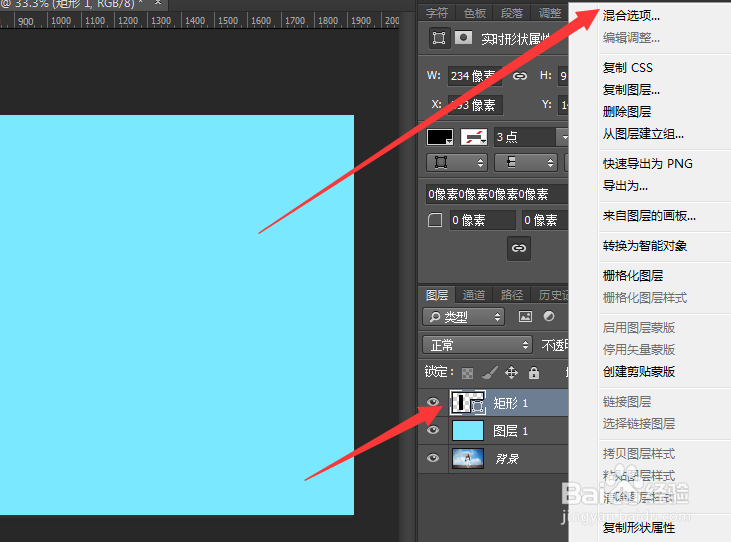Choose 快速导出为 PNG

(648, 164)
